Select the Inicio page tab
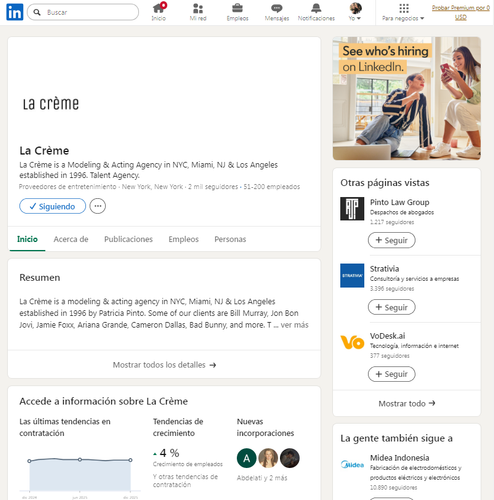The image size is (494, 500). [27, 239]
